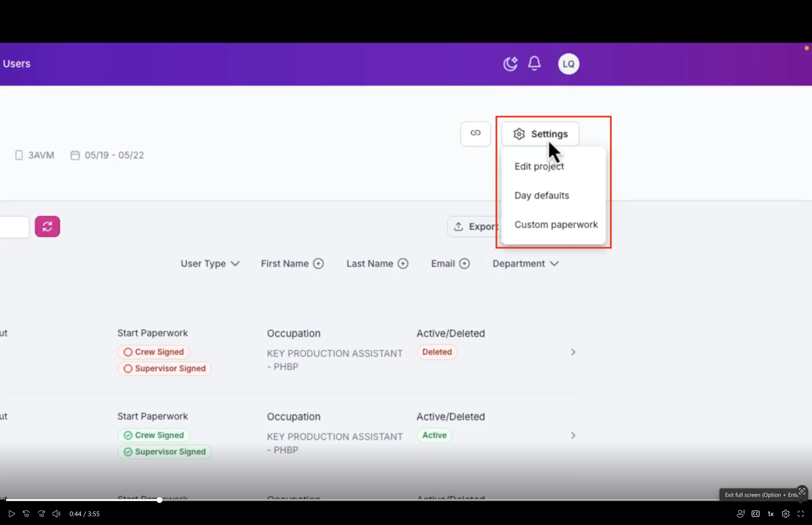Mute the video volume speaker icon
The width and height of the screenshot is (812, 525).
pos(56,514)
